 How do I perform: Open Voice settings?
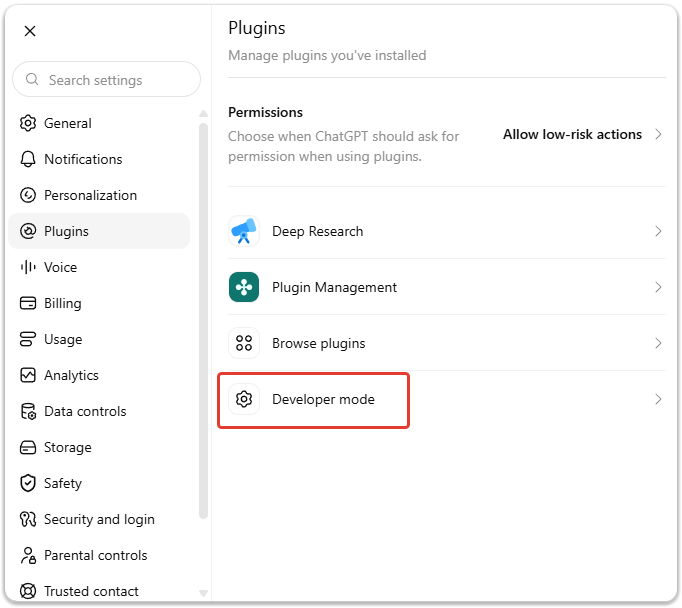coord(99,267)
